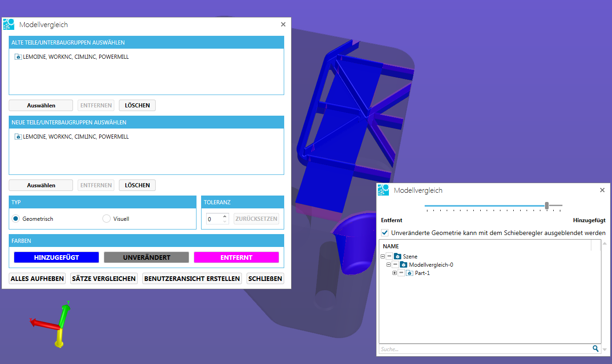
Task: Click the Zurücksetzen tolerance button
Action: pos(256,219)
